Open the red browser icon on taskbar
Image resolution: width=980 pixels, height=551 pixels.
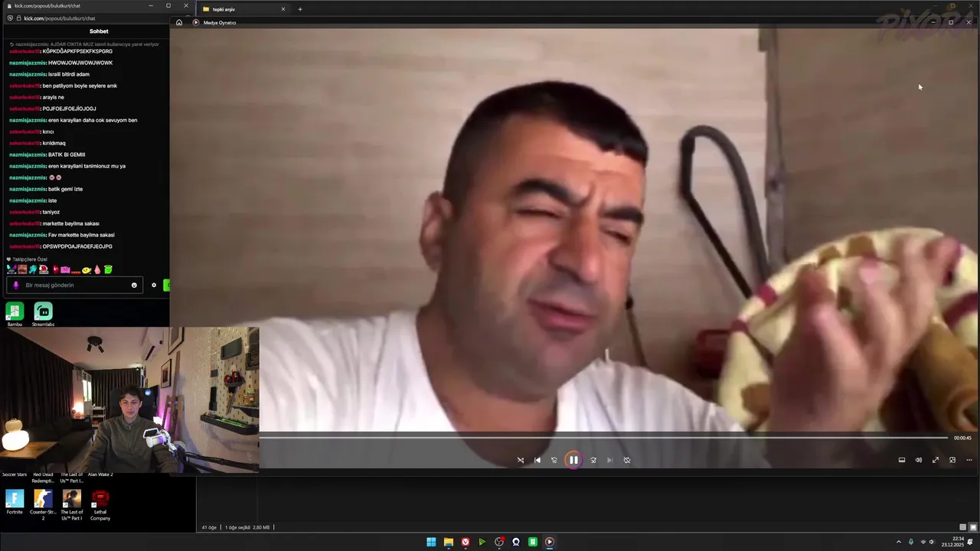(x=465, y=542)
